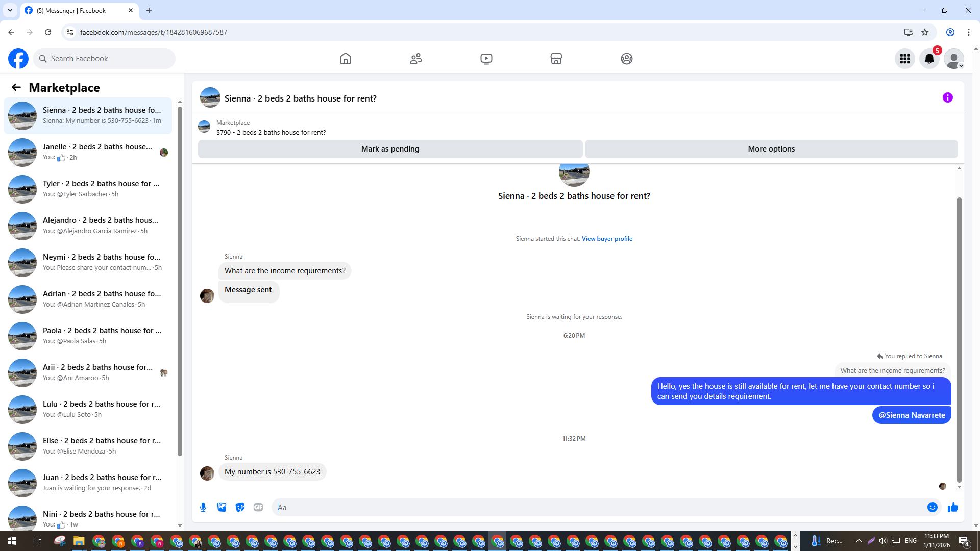The image size is (980, 551).
Task: Open the Sienna conversation in list
Action: tap(88, 116)
